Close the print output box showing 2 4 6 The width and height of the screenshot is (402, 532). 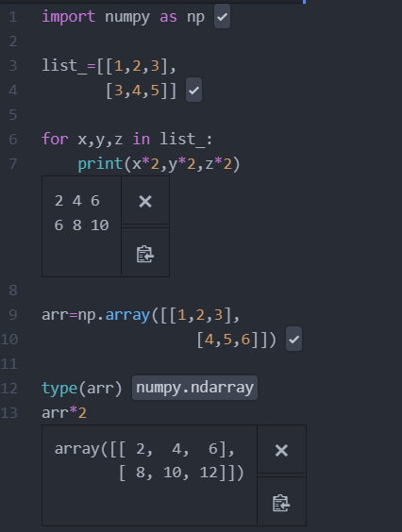tap(145, 201)
